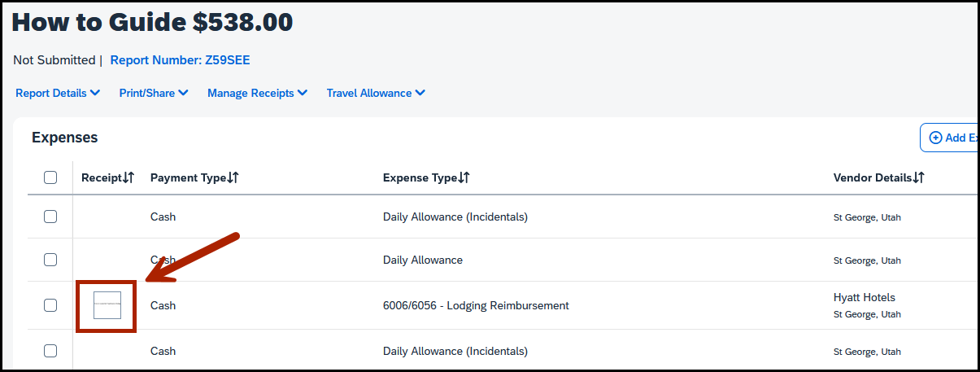
Task: Sort by the Payment Type column arrows
Action: click(x=233, y=177)
